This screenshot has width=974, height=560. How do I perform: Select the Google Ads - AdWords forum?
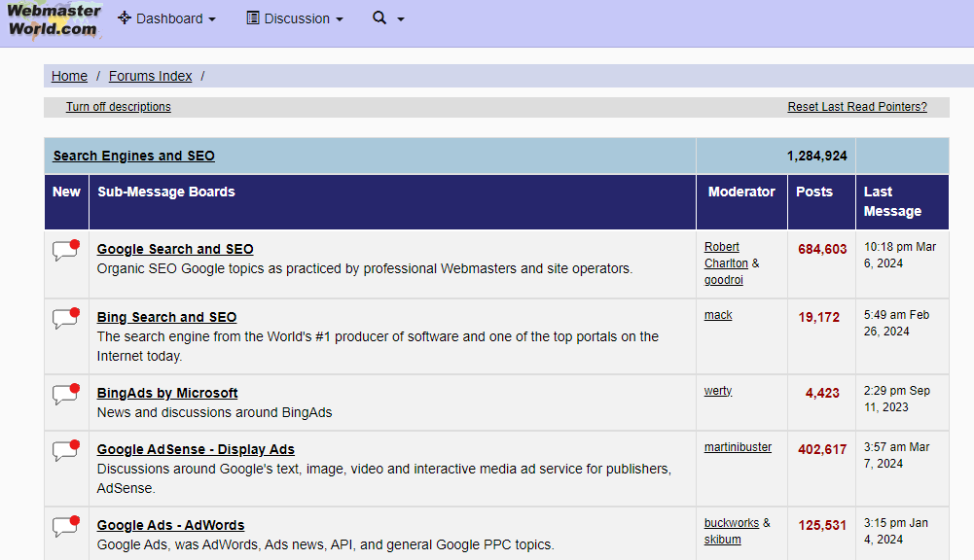170,525
